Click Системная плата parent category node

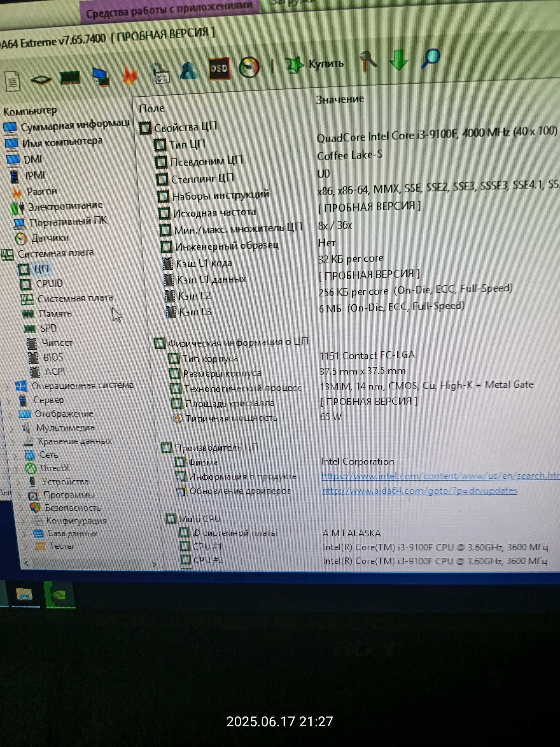pos(47,253)
